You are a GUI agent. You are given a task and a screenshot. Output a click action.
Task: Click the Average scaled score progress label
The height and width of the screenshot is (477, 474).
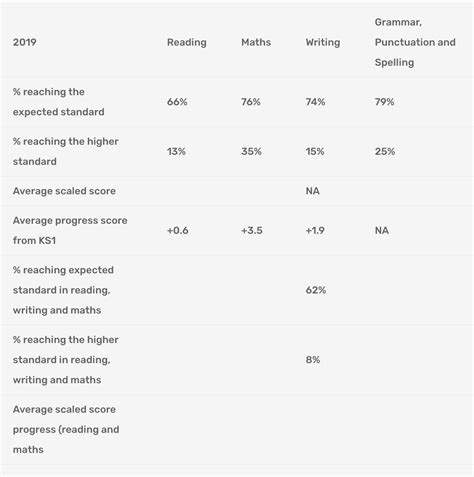66,429
